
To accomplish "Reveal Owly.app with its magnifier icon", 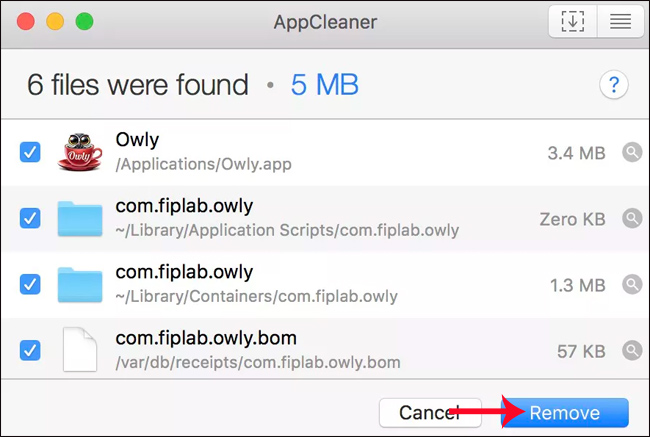I will (631, 152).
